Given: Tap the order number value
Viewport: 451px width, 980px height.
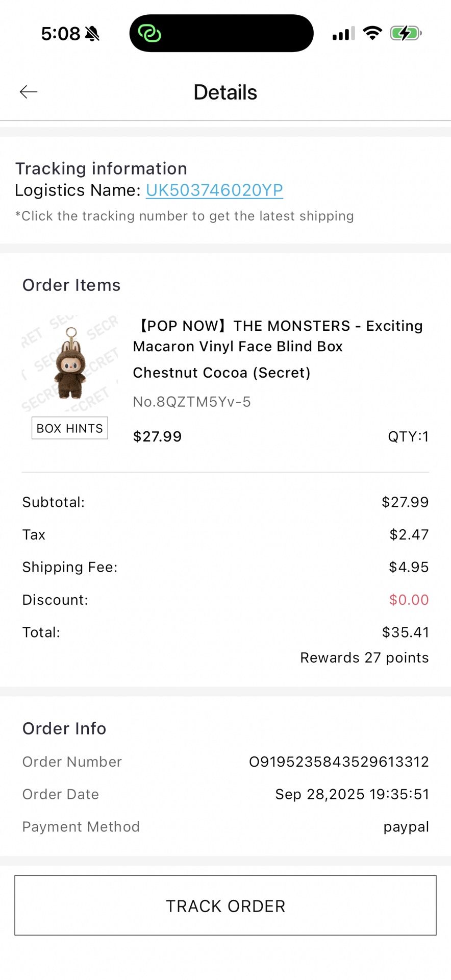Looking at the screenshot, I should [x=339, y=762].
